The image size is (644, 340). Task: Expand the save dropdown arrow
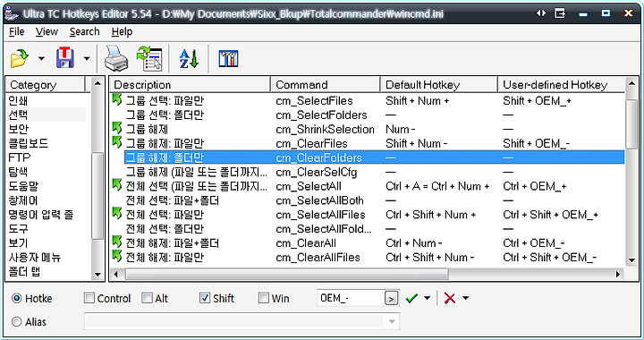click(x=86, y=59)
